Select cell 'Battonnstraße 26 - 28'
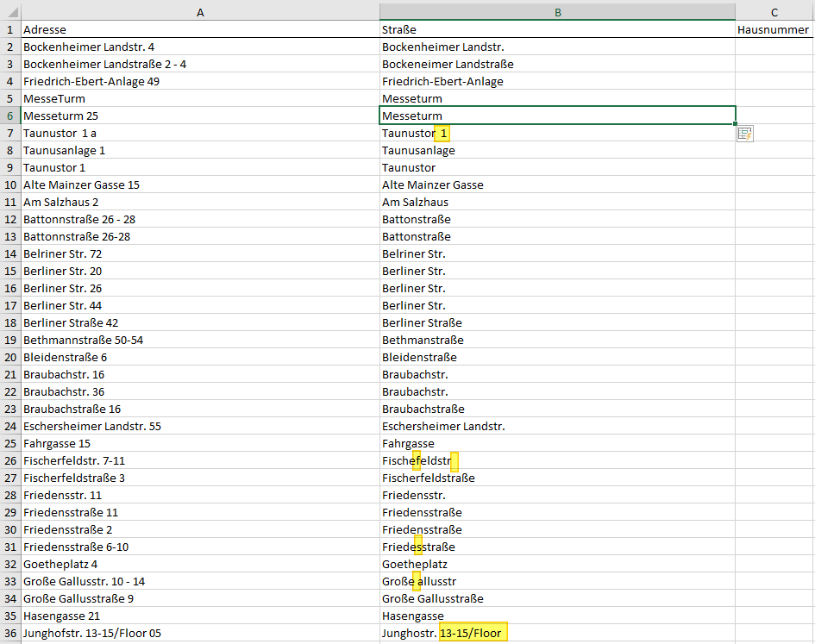The image size is (815, 644). [x=200, y=219]
